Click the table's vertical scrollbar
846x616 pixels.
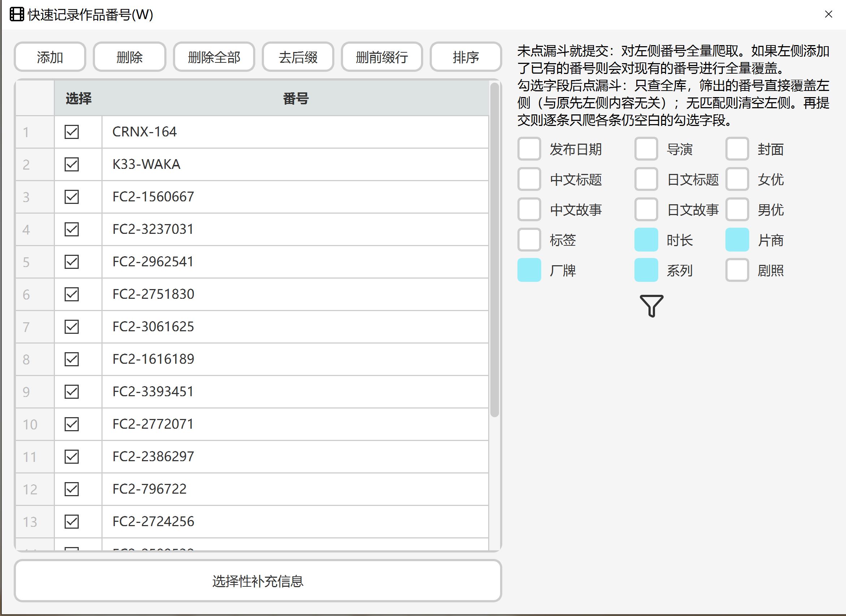pyautogui.click(x=494, y=250)
